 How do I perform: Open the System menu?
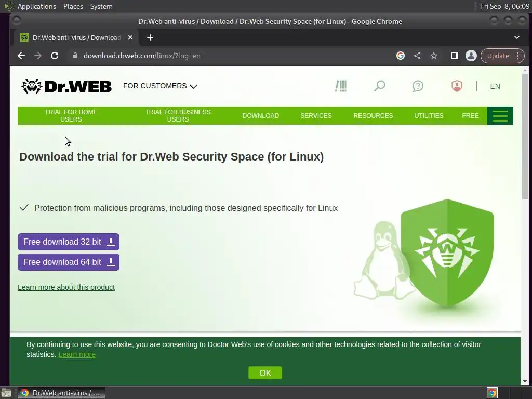tap(101, 6)
